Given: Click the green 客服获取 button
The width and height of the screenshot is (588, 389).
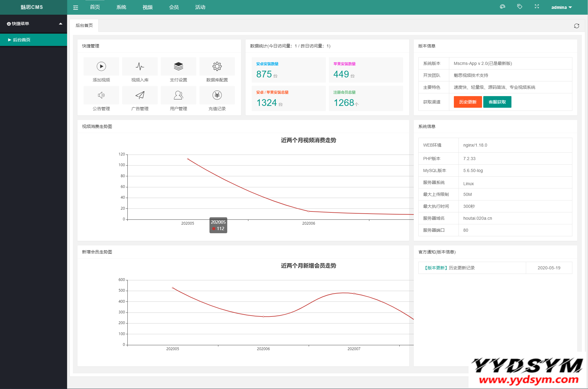Looking at the screenshot, I should click(497, 102).
